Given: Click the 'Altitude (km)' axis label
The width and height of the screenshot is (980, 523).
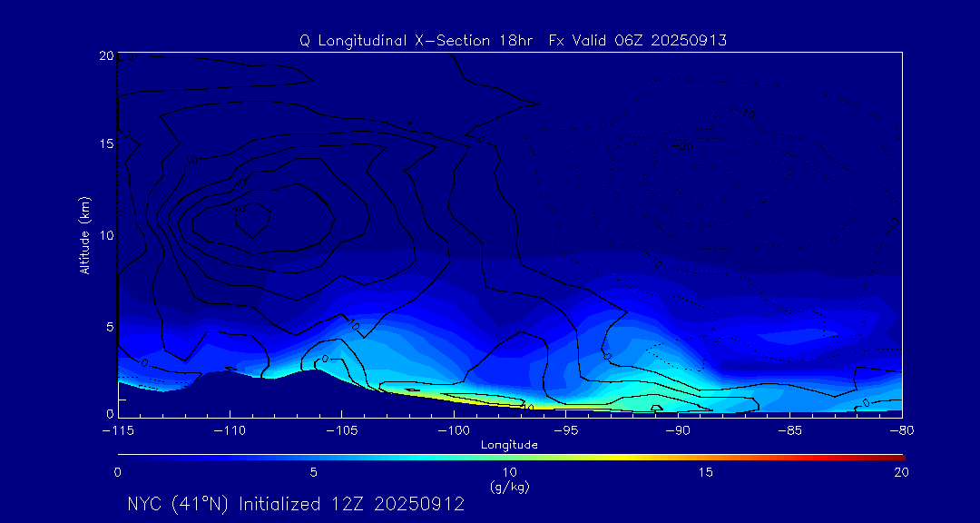Looking at the screenshot, I should [84, 234].
